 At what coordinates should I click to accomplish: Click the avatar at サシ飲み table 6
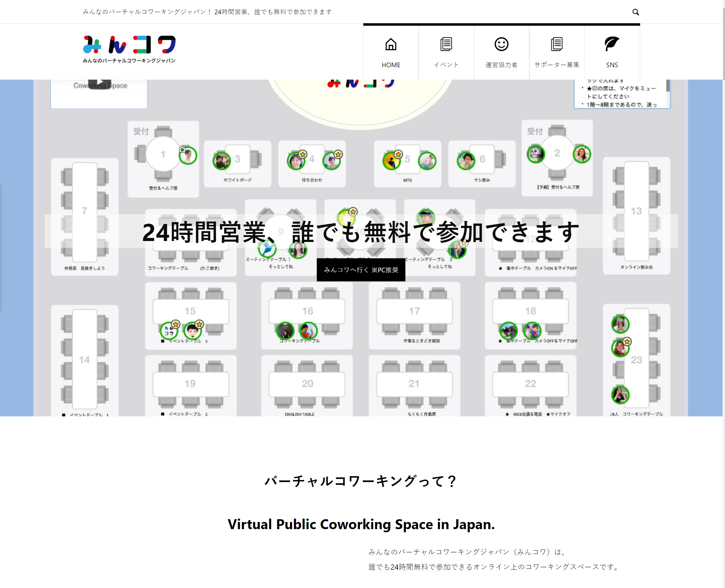tap(466, 161)
